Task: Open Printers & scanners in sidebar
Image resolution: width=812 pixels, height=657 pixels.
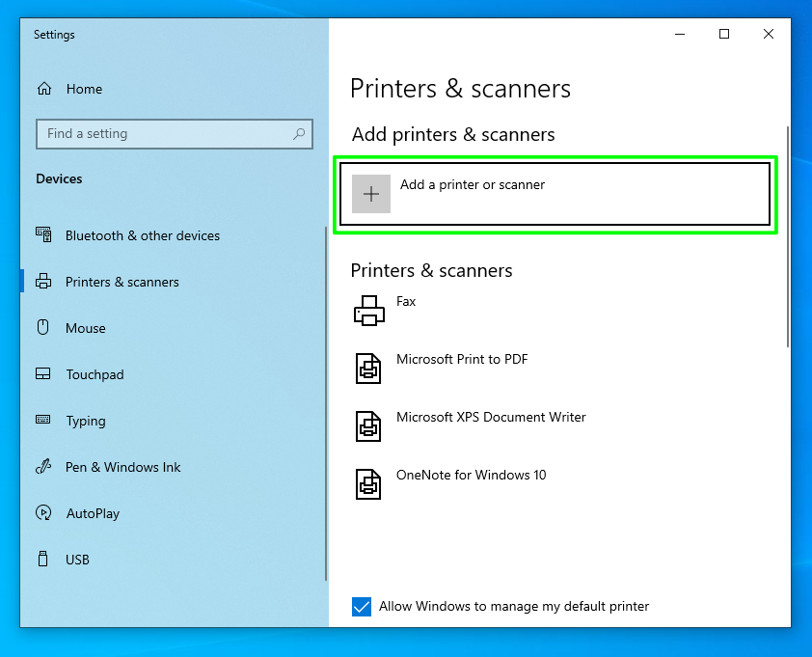Action: [122, 282]
